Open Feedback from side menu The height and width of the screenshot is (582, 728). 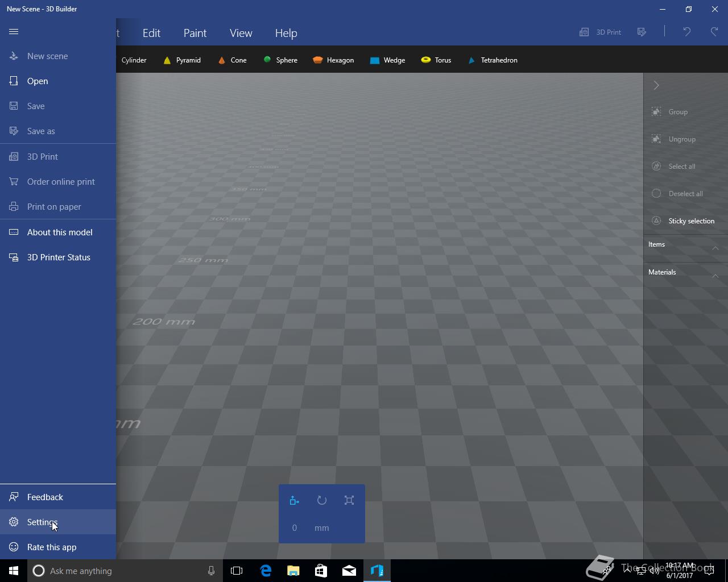tap(58, 497)
